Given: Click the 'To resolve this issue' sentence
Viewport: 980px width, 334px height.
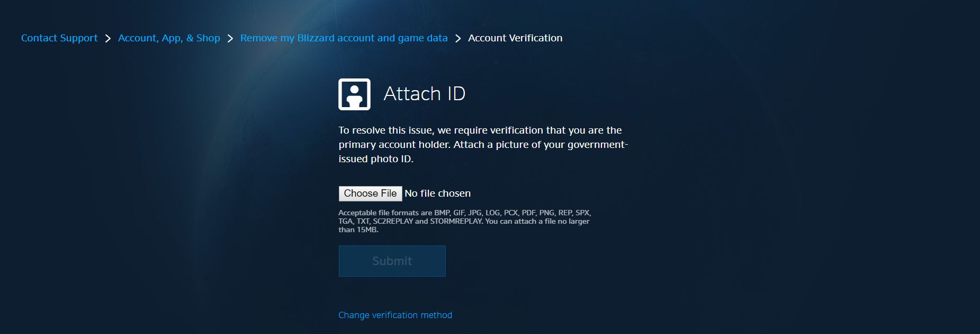Looking at the screenshot, I should [480, 130].
